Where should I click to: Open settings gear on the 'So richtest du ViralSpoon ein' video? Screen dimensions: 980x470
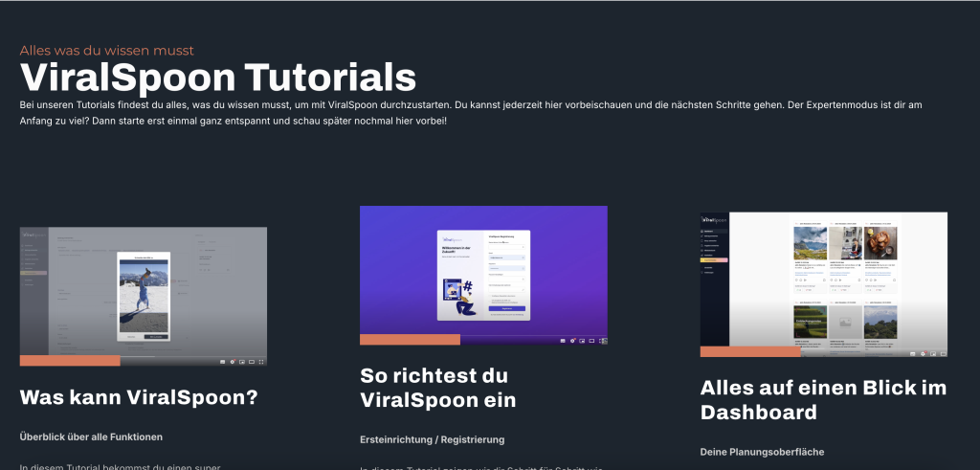pos(572,341)
